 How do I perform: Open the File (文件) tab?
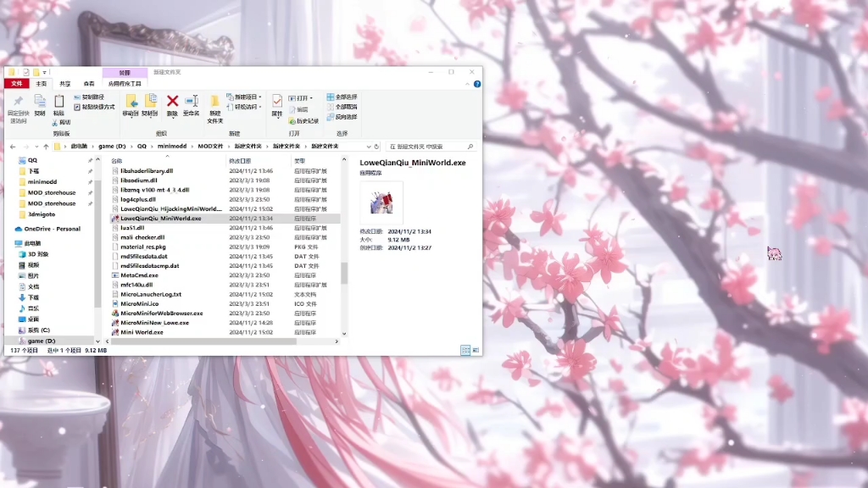pyautogui.click(x=17, y=84)
